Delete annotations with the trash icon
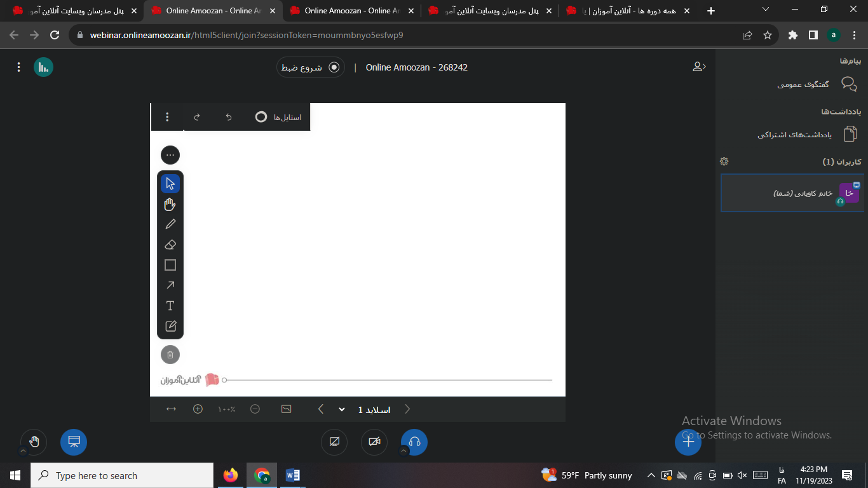868x488 pixels. [170, 355]
